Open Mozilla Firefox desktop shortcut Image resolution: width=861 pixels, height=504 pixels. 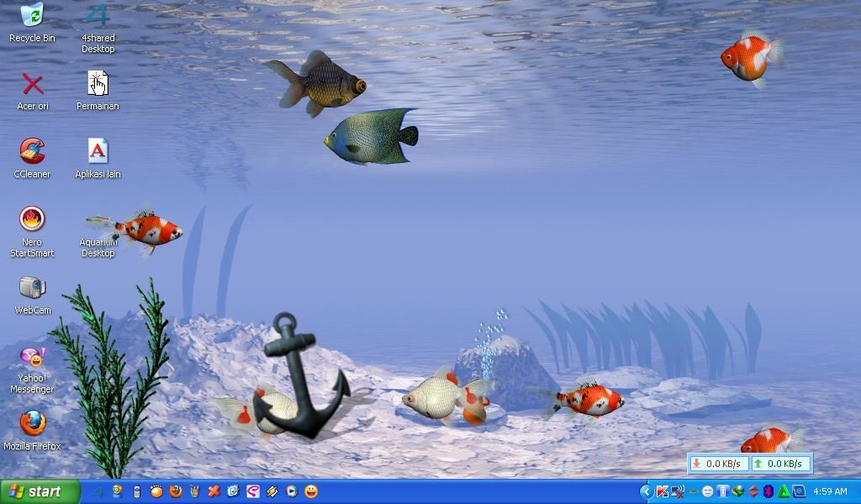coord(32,424)
